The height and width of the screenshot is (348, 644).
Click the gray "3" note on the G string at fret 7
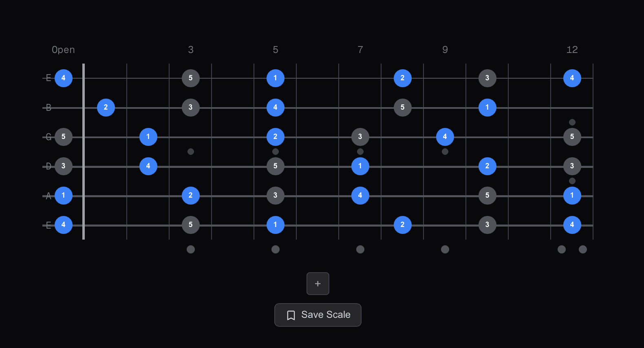[x=360, y=137]
